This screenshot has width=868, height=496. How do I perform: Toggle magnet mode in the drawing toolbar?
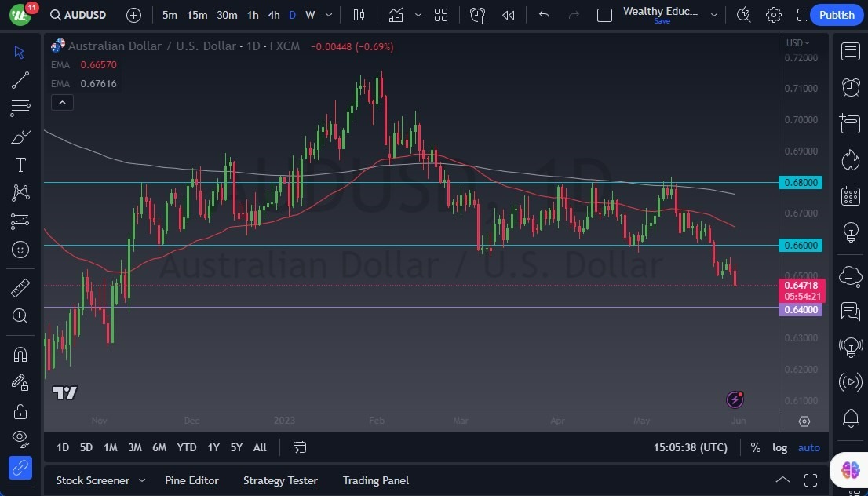tap(20, 354)
